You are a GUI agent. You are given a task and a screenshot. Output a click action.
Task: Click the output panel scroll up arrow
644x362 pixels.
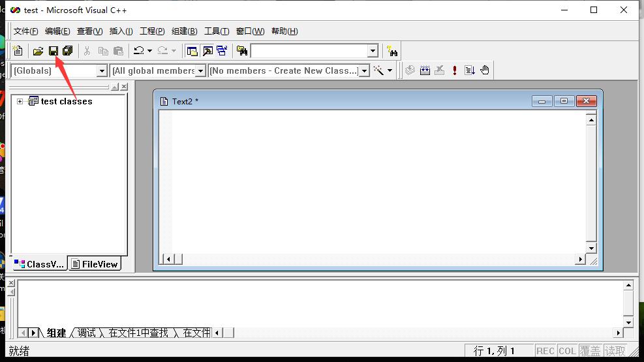(628, 285)
